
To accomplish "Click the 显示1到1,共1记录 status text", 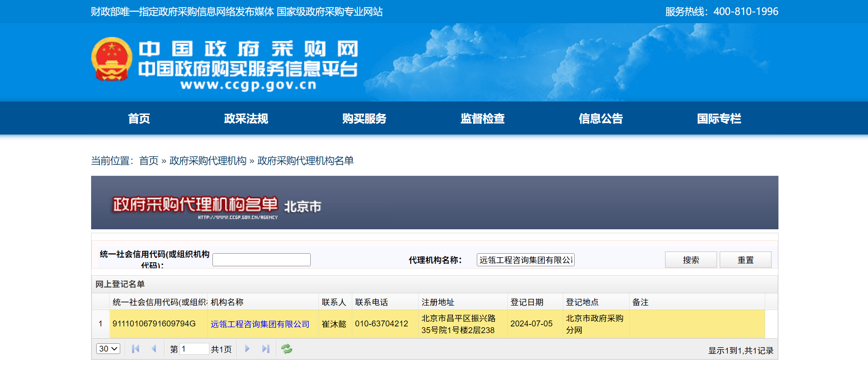I will (x=741, y=350).
